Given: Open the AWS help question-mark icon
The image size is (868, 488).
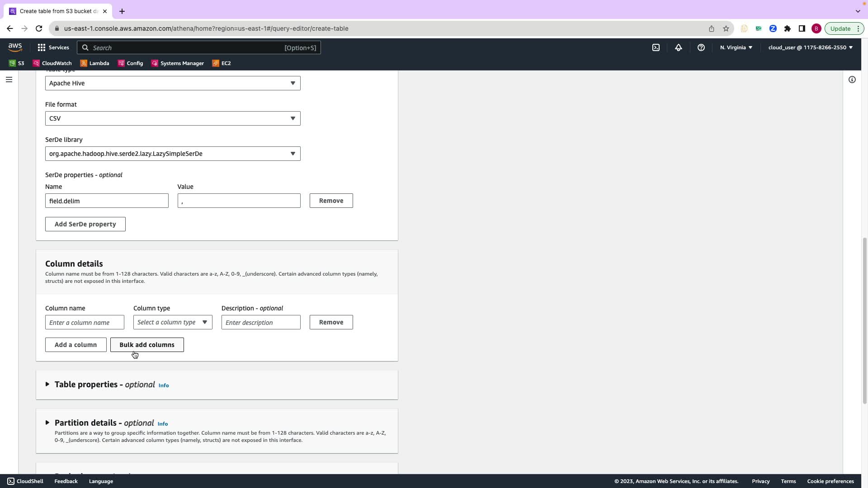Looking at the screenshot, I should [701, 47].
